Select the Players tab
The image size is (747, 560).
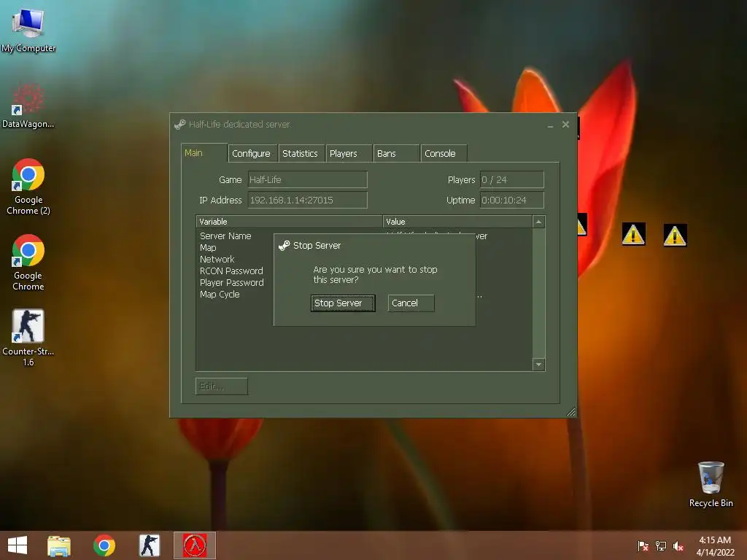(x=348, y=153)
